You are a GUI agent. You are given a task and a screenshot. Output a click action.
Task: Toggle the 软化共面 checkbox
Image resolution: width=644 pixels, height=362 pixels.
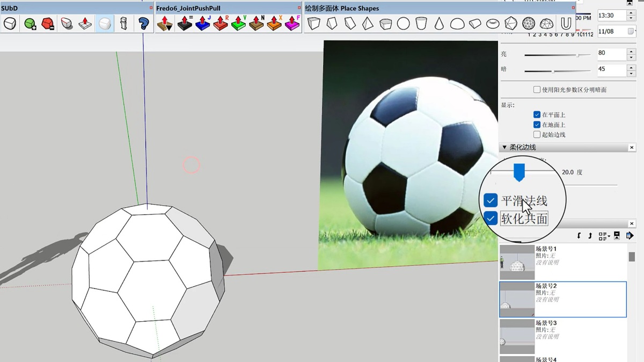pos(491,218)
